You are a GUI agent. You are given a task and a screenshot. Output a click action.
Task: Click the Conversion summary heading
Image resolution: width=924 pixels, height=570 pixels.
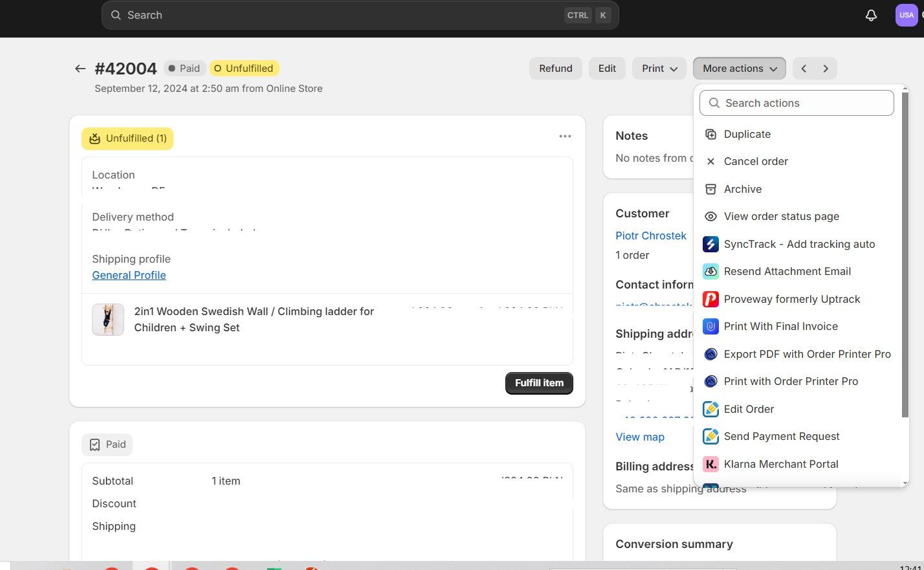[674, 544]
